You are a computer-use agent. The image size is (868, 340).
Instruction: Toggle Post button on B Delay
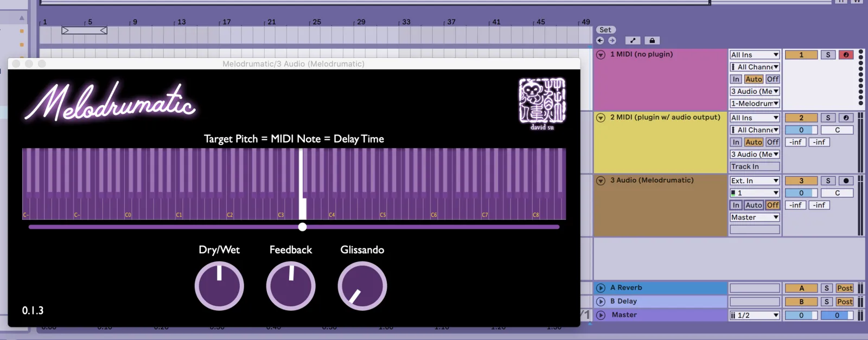click(845, 301)
